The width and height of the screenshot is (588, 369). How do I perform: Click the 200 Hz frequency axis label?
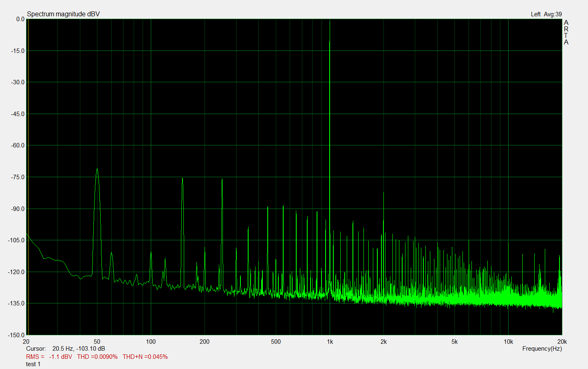click(205, 342)
